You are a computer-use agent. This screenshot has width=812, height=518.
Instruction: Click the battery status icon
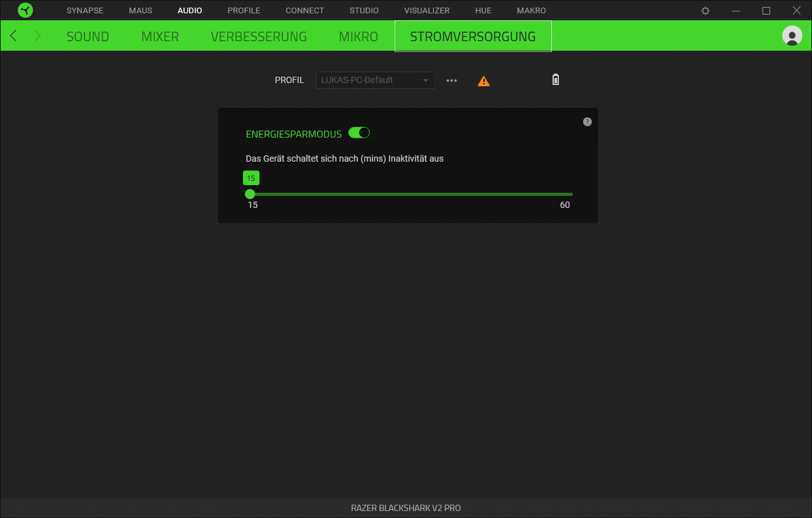coord(556,80)
